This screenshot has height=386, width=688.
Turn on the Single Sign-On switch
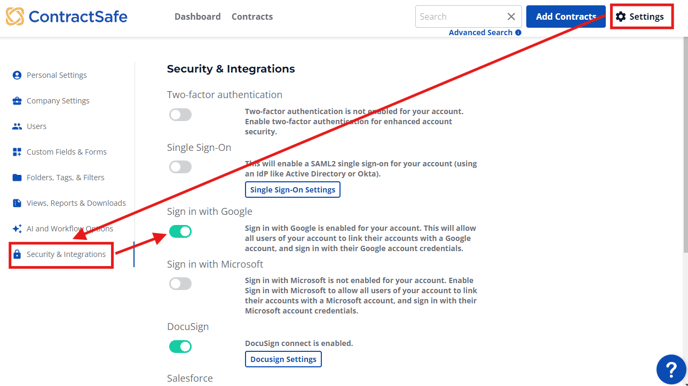click(180, 167)
